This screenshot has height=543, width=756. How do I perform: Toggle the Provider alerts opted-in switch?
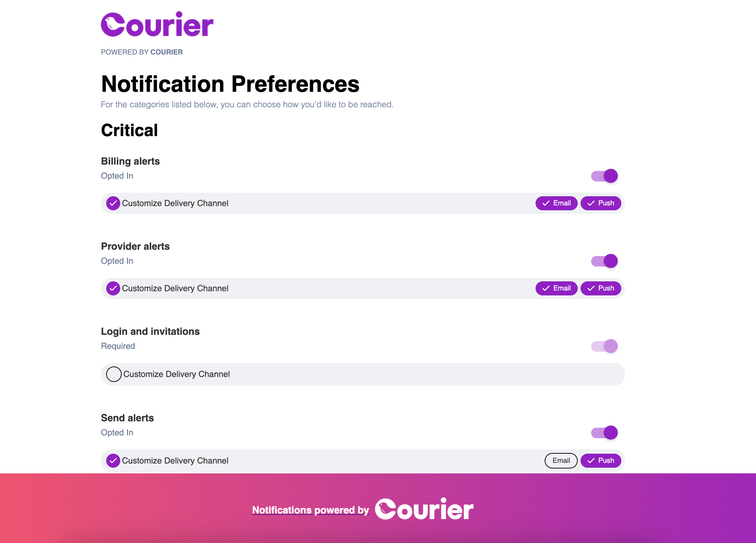(604, 260)
